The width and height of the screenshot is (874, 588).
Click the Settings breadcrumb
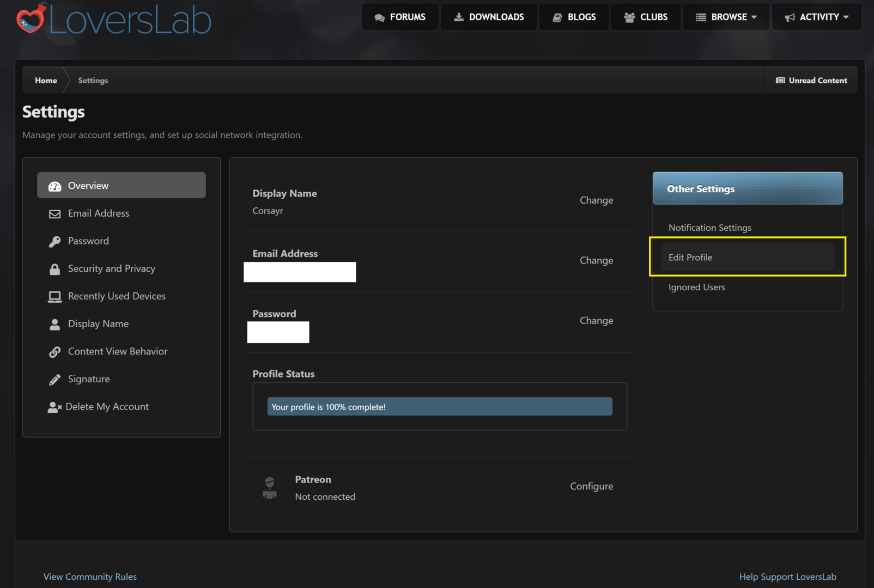(x=93, y=81)
